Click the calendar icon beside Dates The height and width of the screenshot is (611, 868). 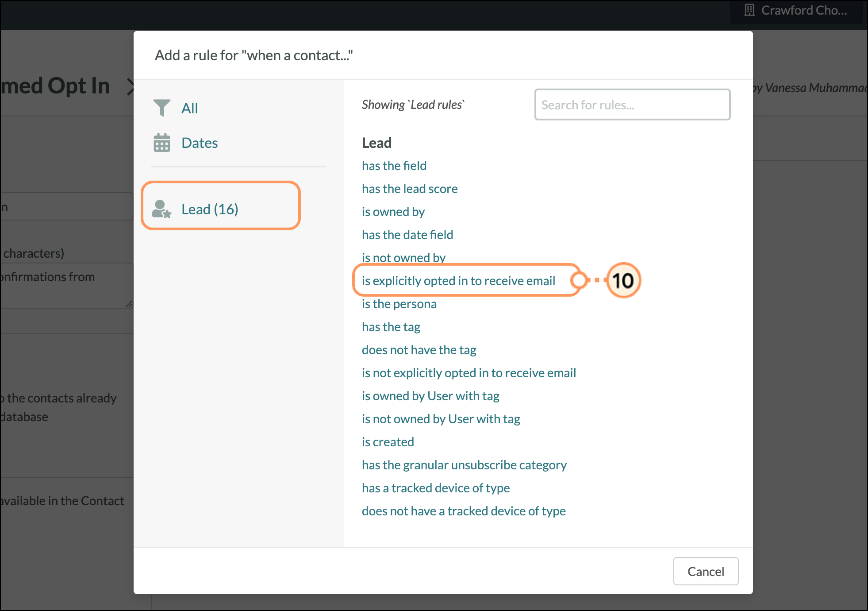click(x=161, y=143)
